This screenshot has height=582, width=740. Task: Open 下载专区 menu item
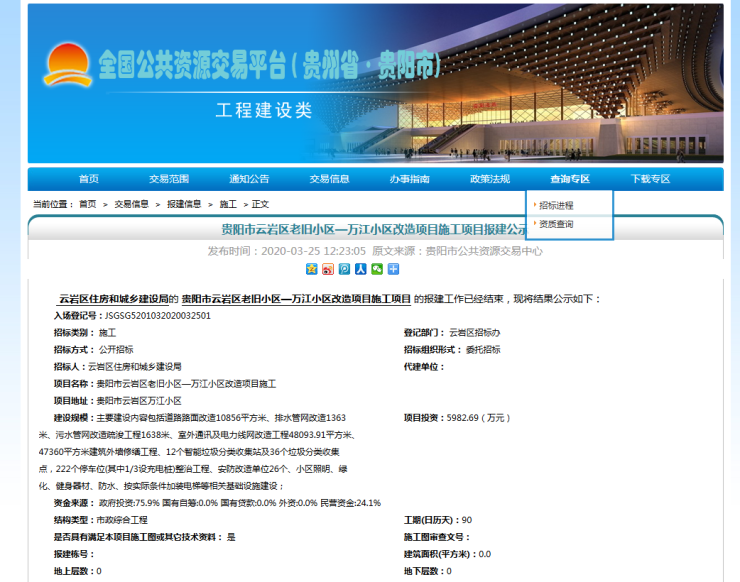point(650,179)
